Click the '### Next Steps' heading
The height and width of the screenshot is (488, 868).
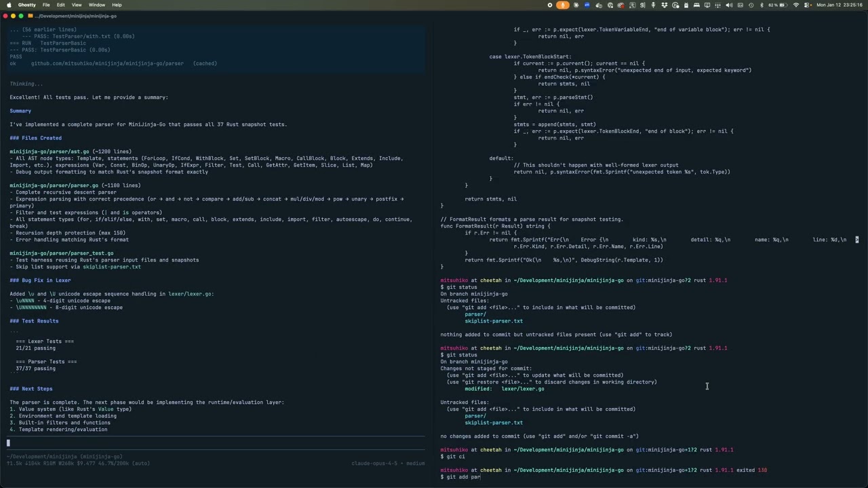coord(31,389)
